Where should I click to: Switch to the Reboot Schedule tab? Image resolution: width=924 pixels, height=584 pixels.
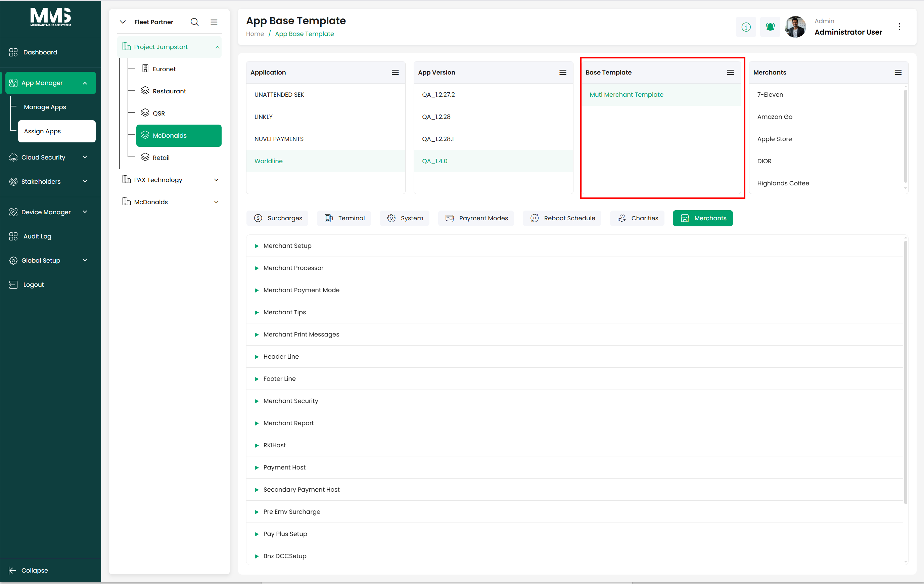[x=562, y=218]
